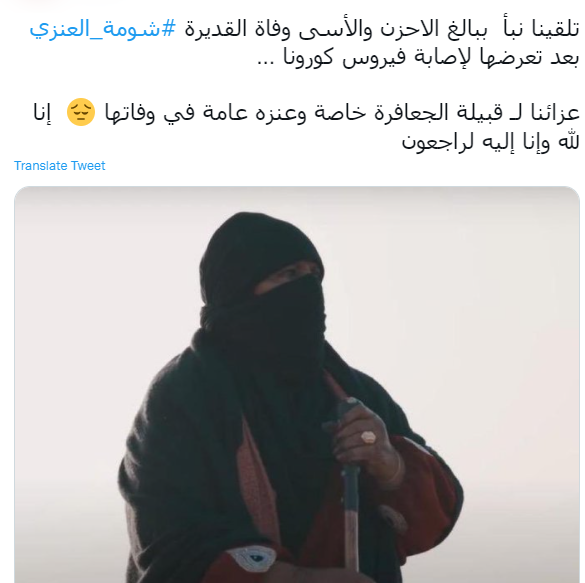Click the Translate Tweet link

[60, 166]
